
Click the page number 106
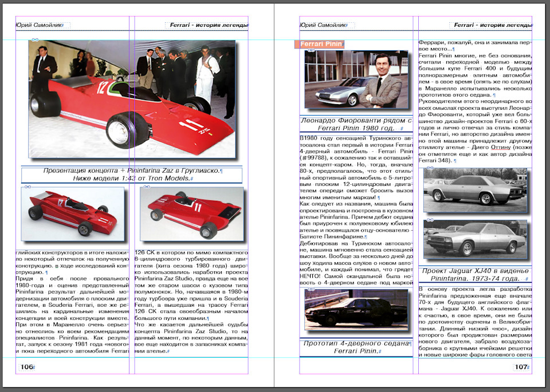27,367
